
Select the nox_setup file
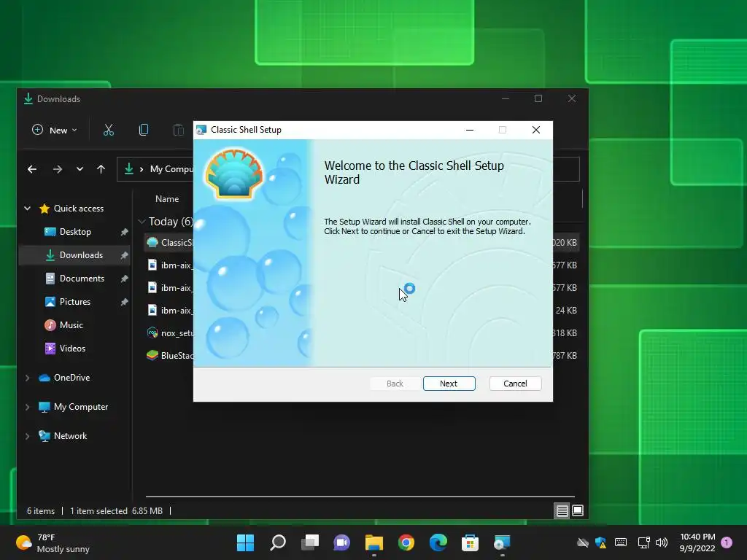click(169, 332)
